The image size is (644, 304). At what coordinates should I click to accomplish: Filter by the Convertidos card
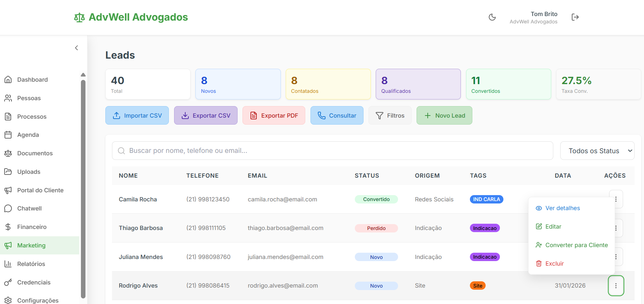tap(508, 84)
